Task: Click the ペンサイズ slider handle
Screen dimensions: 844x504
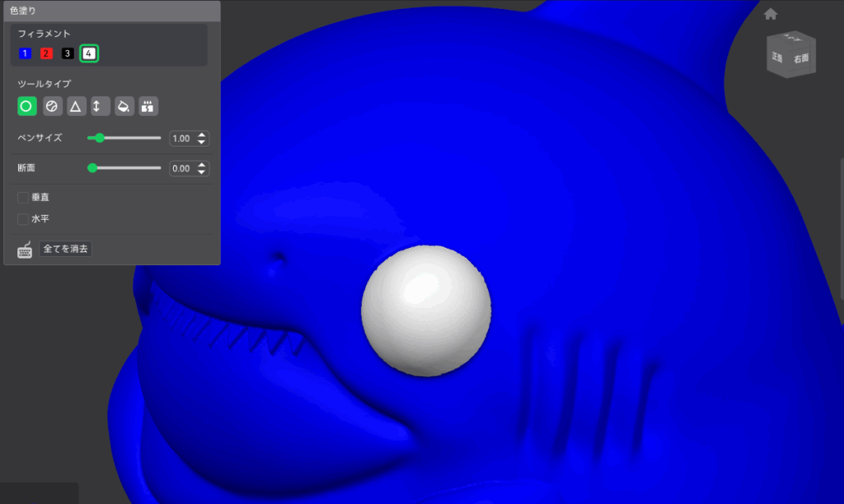Action: [x=99, y=138]
